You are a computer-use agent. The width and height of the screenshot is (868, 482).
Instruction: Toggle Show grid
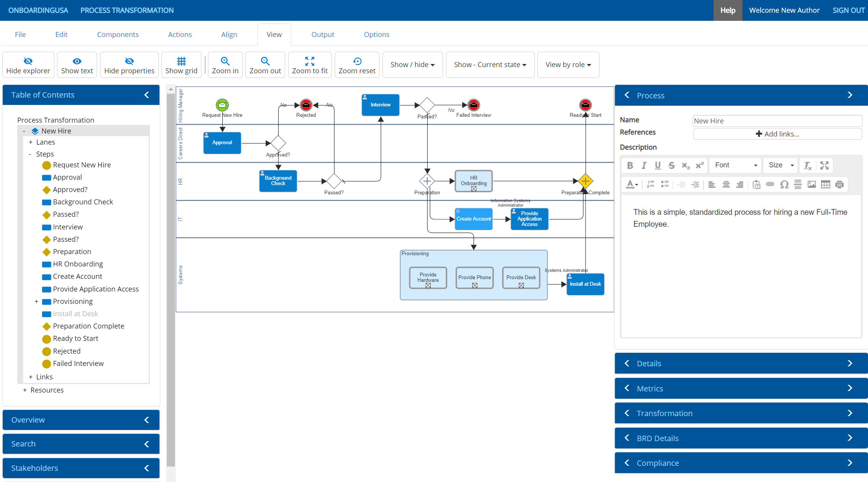click(181, 65)
